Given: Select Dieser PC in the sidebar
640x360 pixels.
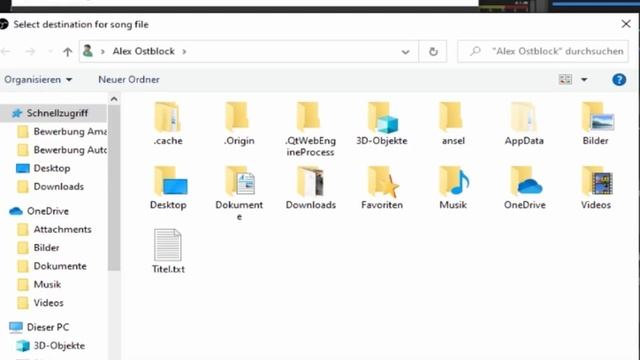Looking at the screenshot, I should pyautogui.click(x=39, y=327).
